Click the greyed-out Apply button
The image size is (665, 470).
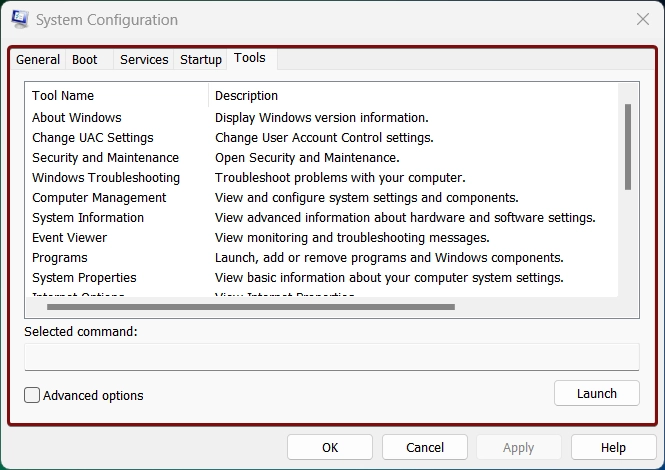pyautogui.click(x=519, y=448)
